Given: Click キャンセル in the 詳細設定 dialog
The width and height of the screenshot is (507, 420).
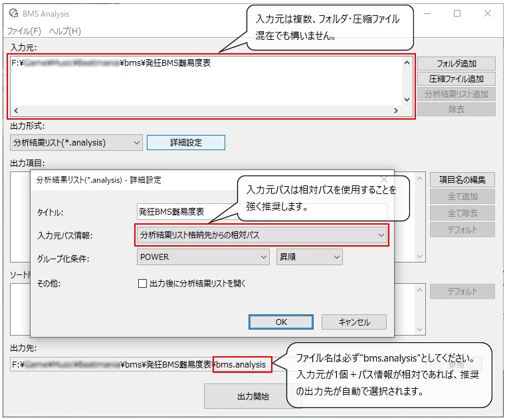Looking at the screenshot, I should (354, 322).
